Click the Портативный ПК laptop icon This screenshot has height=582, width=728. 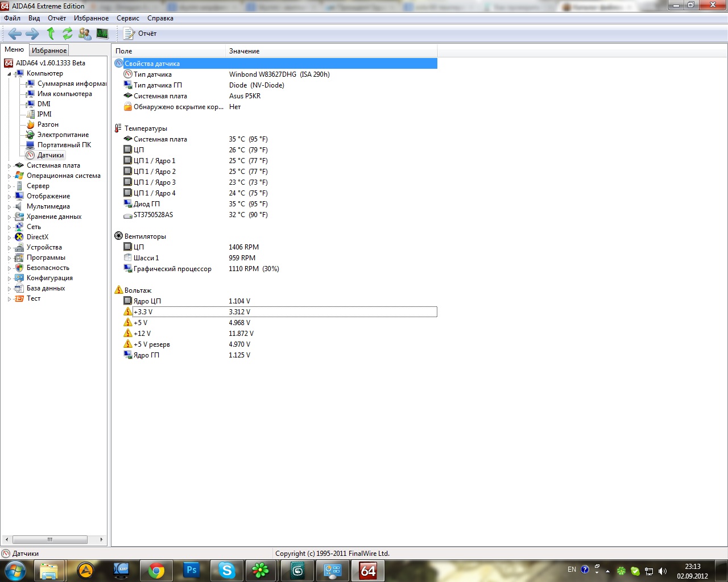(31, 145)
